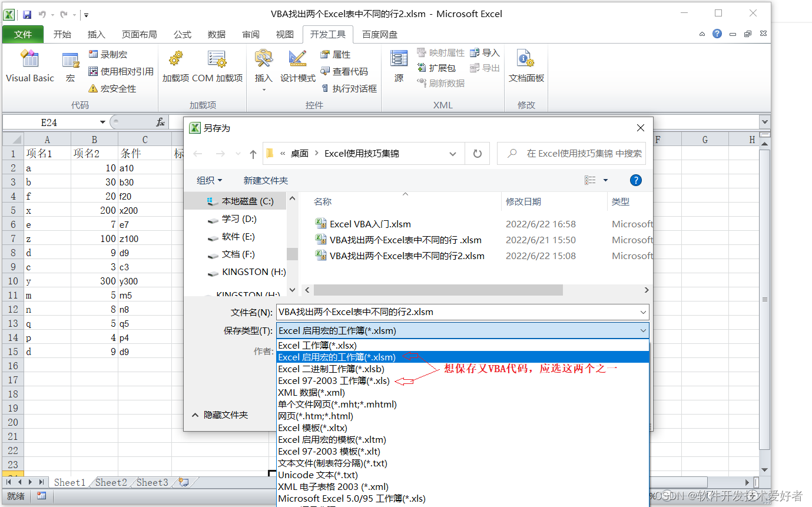The width and height of the screenshot is (812, 507).
Task: Open control Properties (属性)
Action: (336, 54)
